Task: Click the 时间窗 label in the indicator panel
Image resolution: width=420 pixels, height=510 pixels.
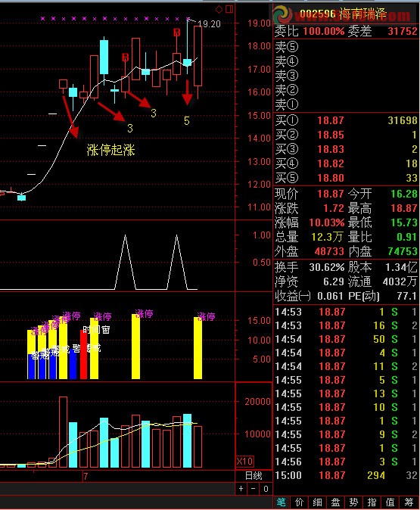Action: 96,330
